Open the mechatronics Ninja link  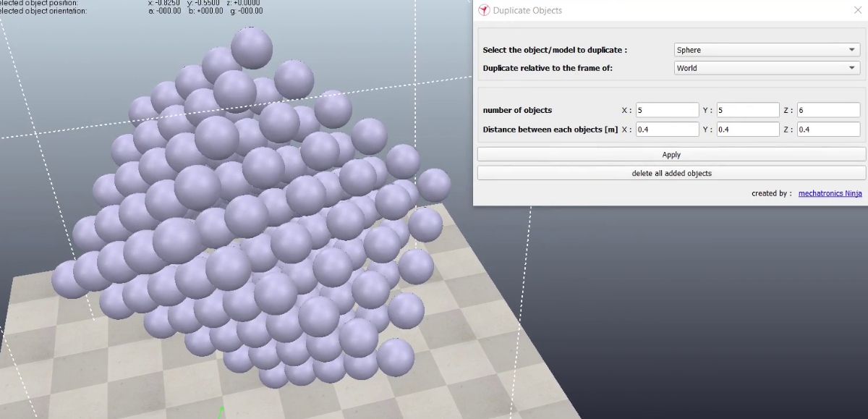830,193
